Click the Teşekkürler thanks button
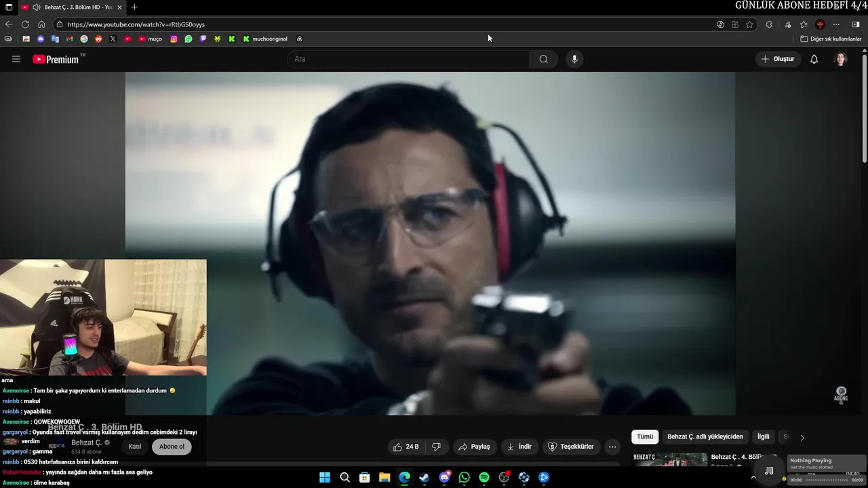 tap(571, 447)
